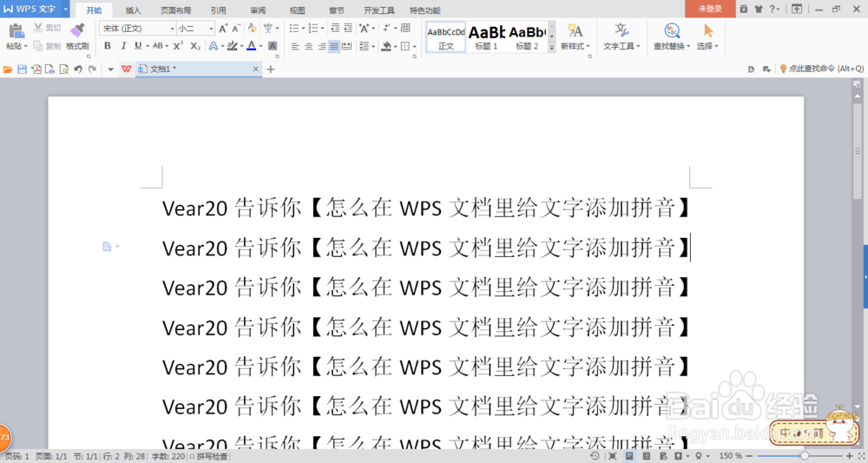The image size is (868, 463).
Task: Click the show table gridlines icon in paragraph group
Action: click(x=405, y=29)
